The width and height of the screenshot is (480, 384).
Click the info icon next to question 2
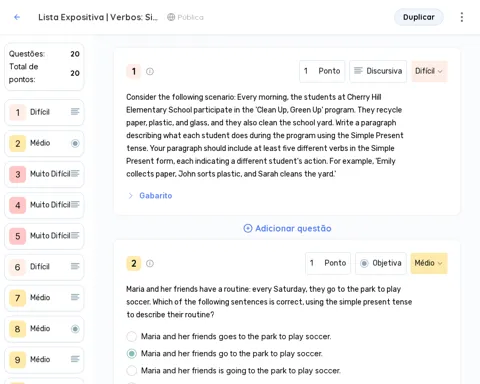coord(150,263)
